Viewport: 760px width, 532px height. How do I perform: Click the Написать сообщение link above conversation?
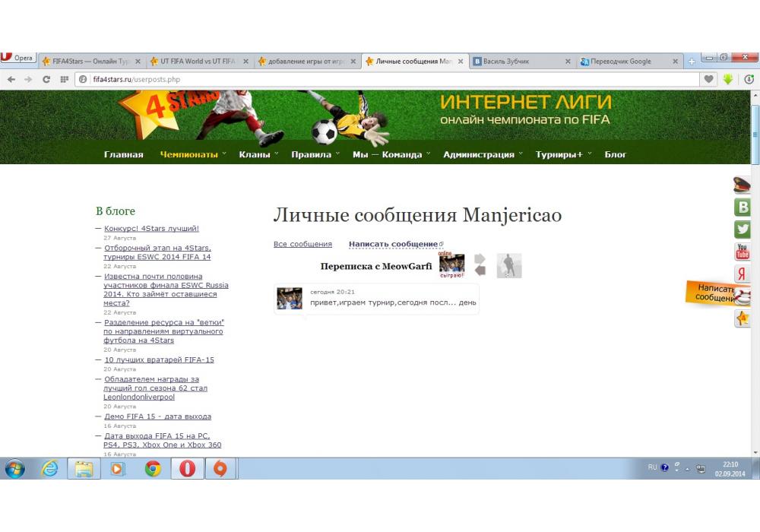393,244
